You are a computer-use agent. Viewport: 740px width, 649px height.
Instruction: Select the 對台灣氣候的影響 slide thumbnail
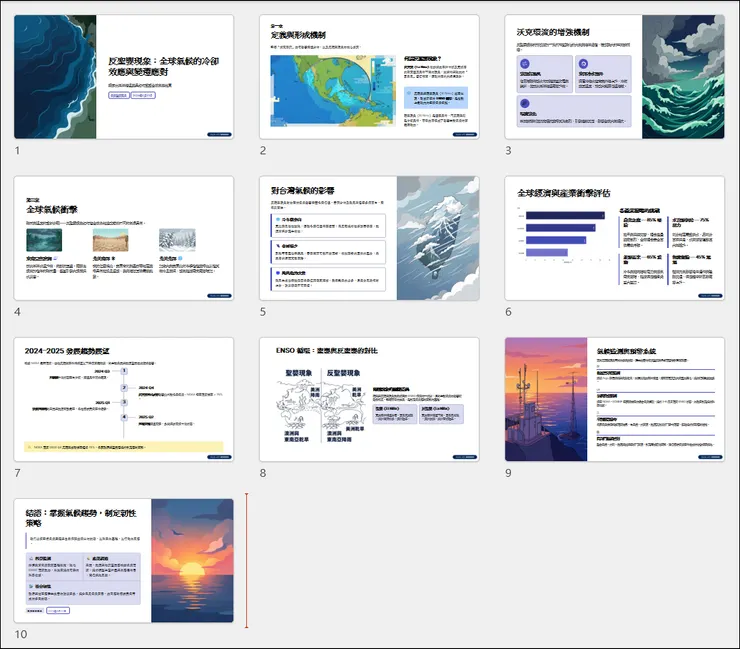(x=369, y=238)
